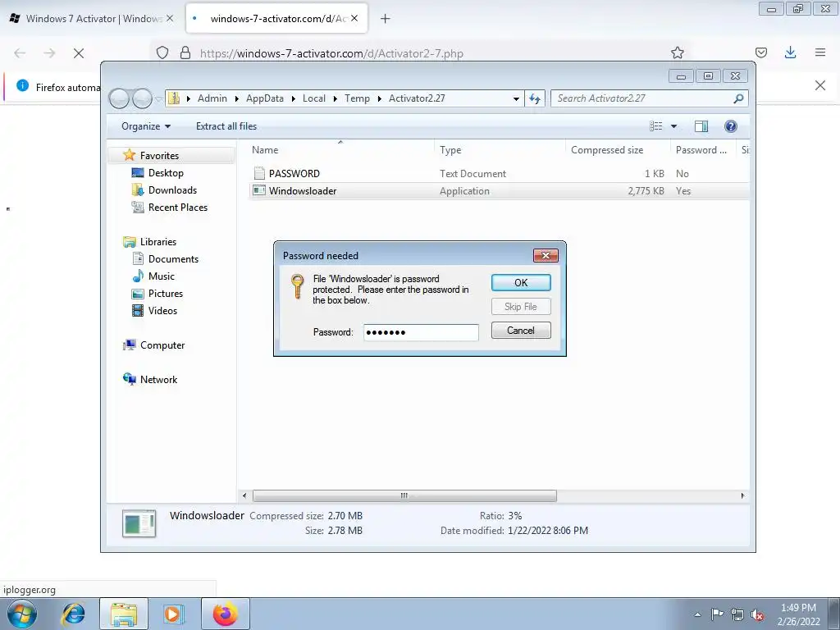The image size is (840, 630).
Task: Click the Explorer forward button
Action: point(143,98)
